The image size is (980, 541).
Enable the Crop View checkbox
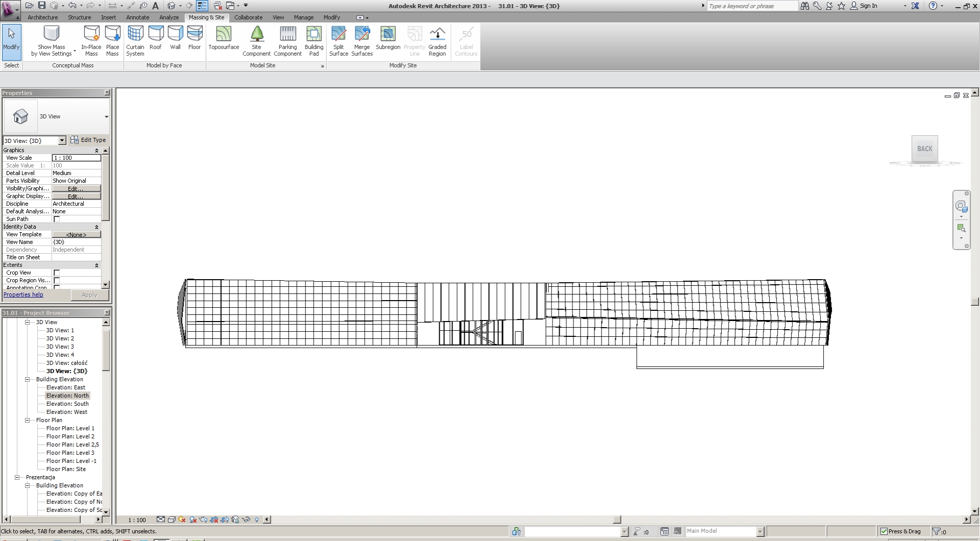57,273
